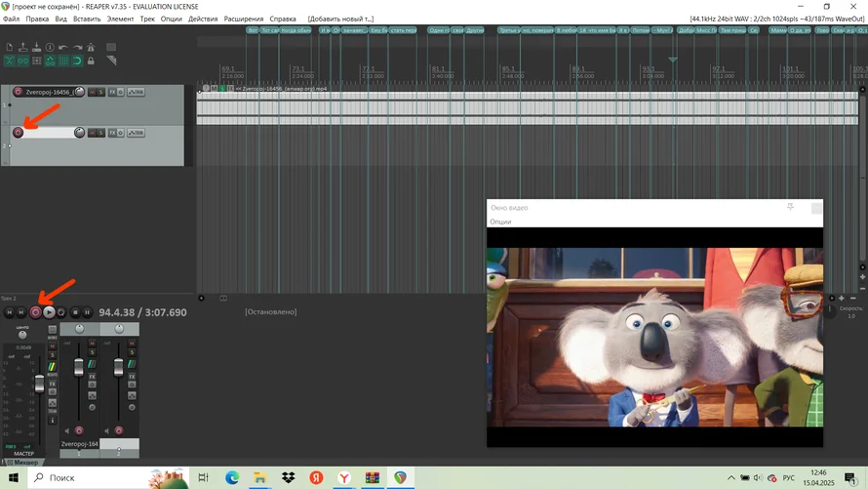Arm empty track 2 for recording

click(19, 133)
